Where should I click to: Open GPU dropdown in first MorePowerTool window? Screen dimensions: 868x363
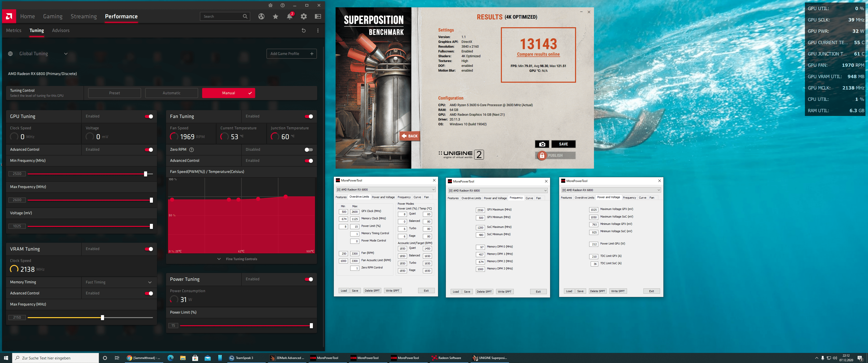click(386, 190)
